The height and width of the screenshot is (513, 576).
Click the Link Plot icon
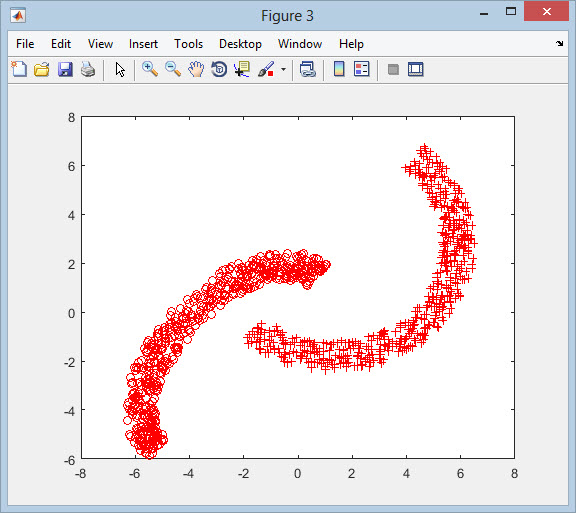click(x=307, y=69)
